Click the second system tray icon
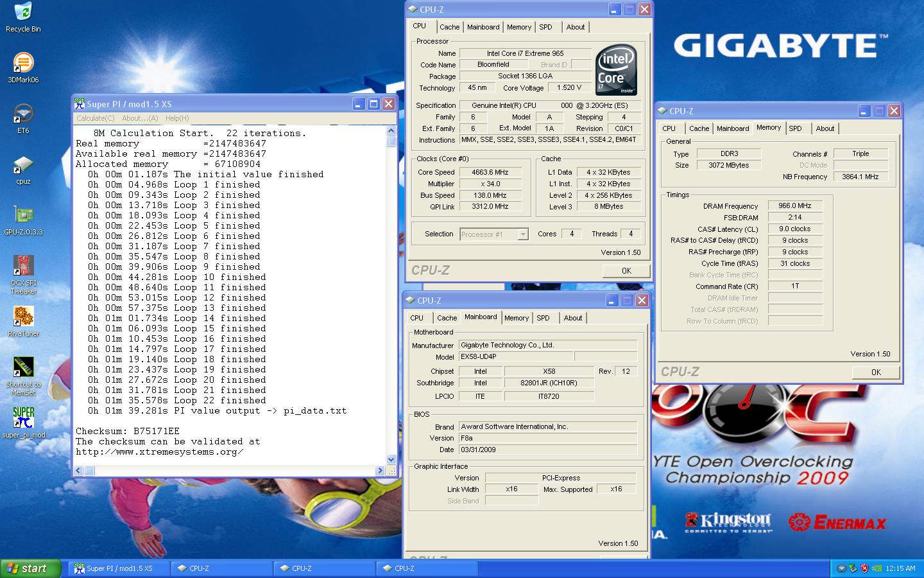Image resolution: width=924 pixels, height=578 pixels. (853, 568)
